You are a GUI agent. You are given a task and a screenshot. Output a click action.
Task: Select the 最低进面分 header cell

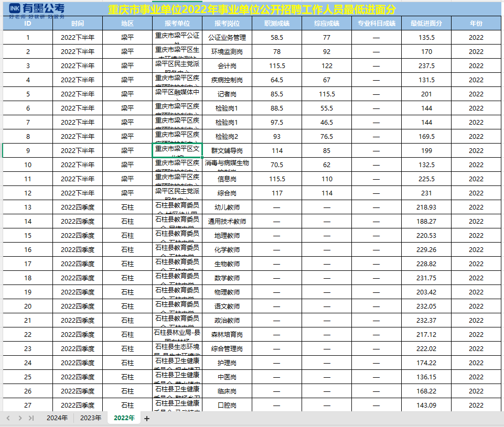tap(426, 24)
